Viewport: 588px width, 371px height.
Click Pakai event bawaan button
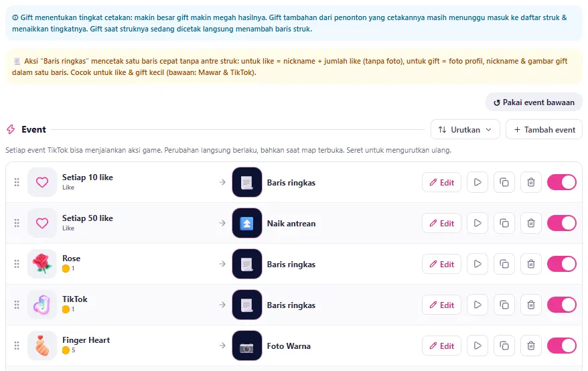pyautogui.click(x=534, y=102)
